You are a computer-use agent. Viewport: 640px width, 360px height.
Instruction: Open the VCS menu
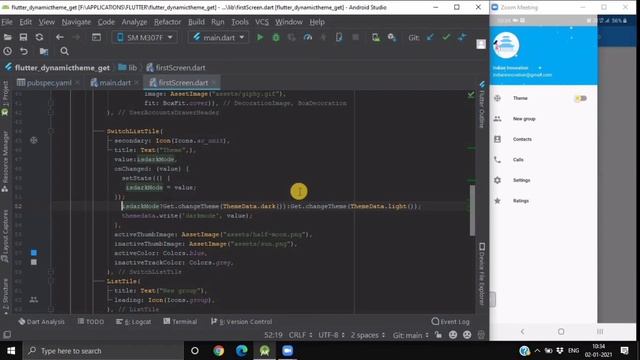point(262,22)
